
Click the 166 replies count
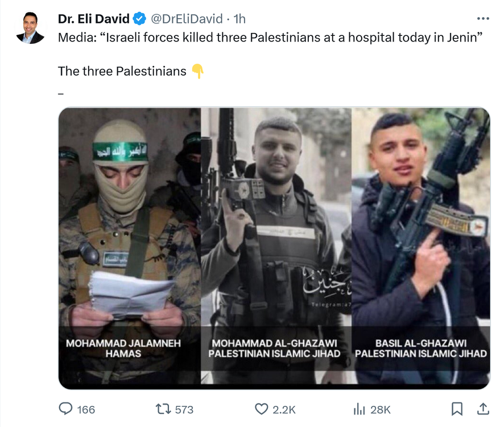86,409
